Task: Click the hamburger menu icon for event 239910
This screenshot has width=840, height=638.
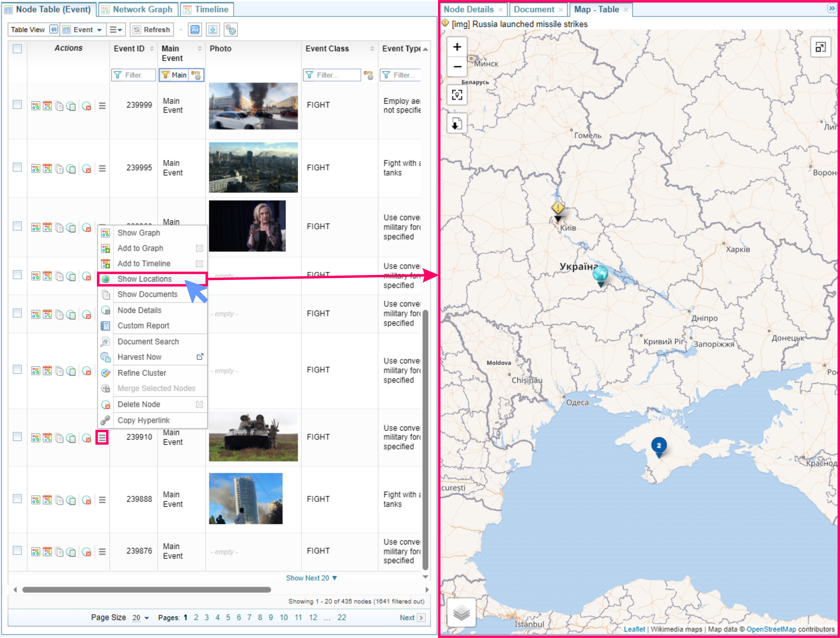Action: (x=102, y=437)
